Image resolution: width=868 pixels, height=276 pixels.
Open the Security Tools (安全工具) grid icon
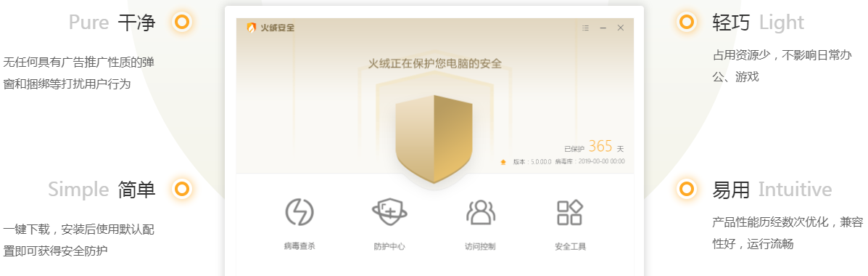tap(570, 211)
